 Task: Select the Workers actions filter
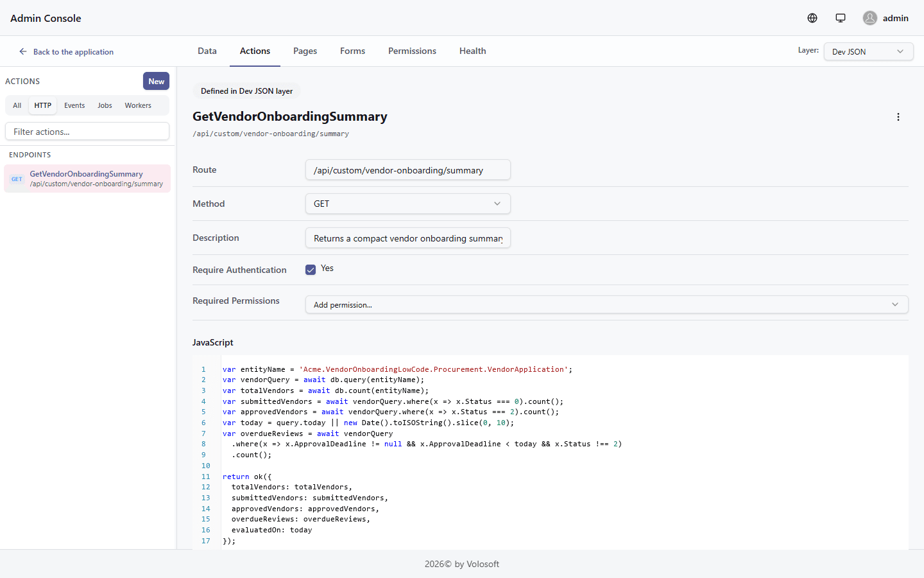pyautogui.click(x=138, y=105)
